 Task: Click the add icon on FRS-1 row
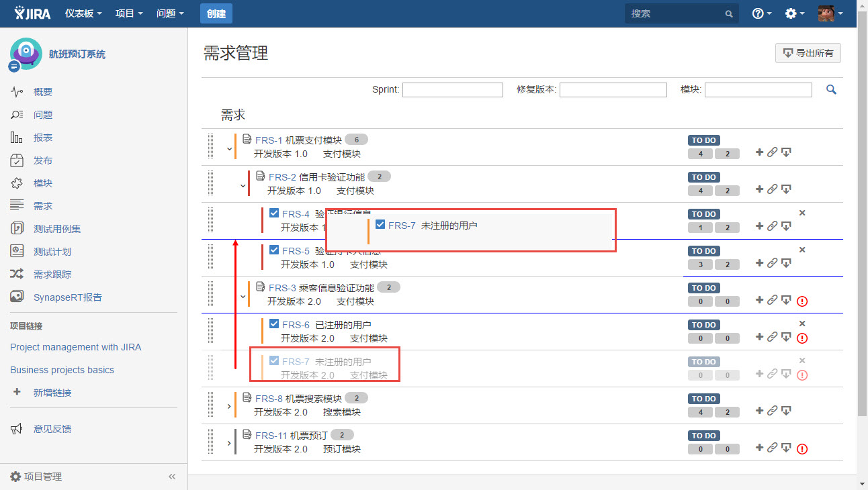click(760, 152)
